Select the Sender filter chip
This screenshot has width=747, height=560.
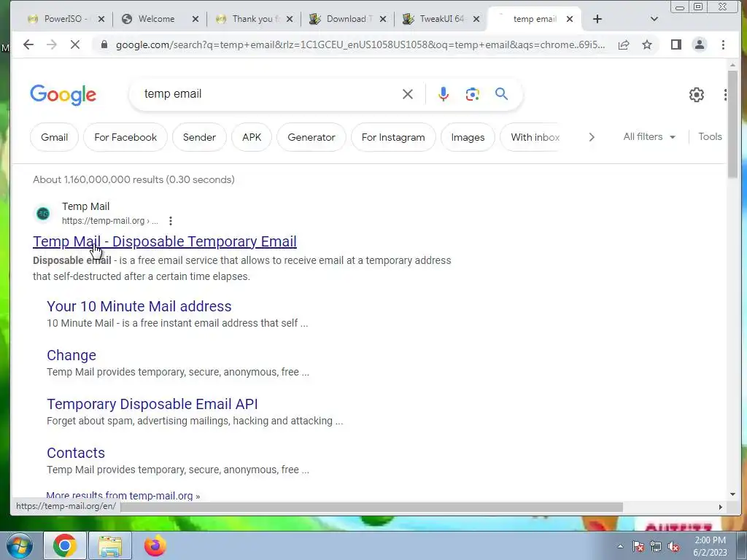point(199,137)
